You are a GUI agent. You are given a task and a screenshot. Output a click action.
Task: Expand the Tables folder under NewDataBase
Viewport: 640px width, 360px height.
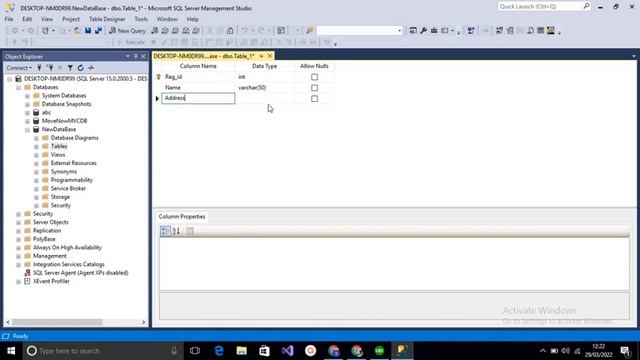click(36, 147)
